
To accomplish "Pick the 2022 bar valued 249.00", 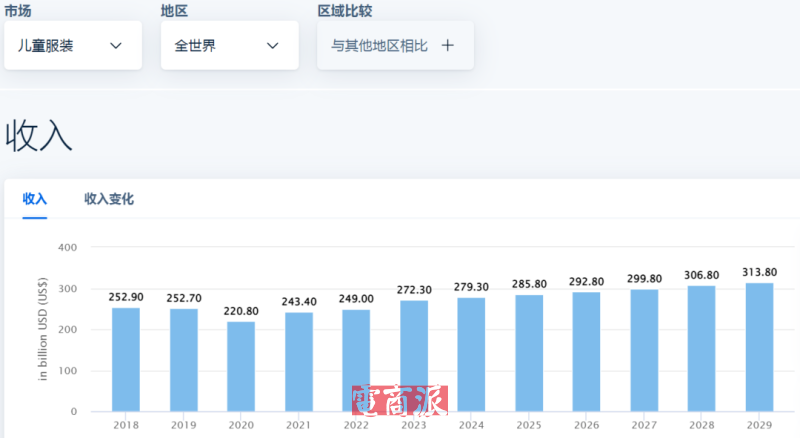I will click(x=356, y=360).
